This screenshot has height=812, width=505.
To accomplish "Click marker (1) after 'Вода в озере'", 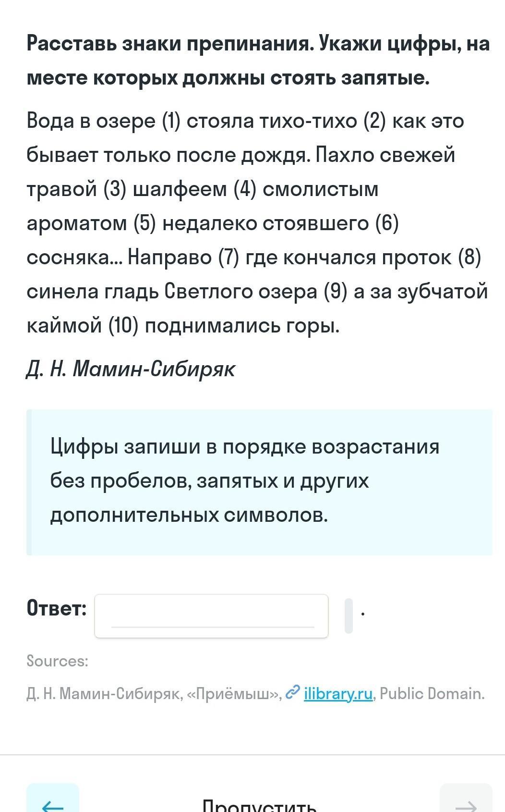I will [171, 121].
